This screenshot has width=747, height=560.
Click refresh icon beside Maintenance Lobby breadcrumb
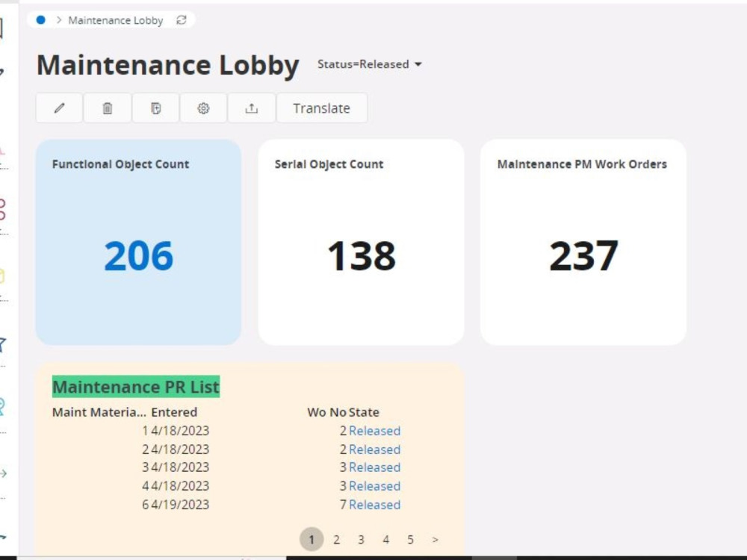pyautogui.click(x=182, y=20)
